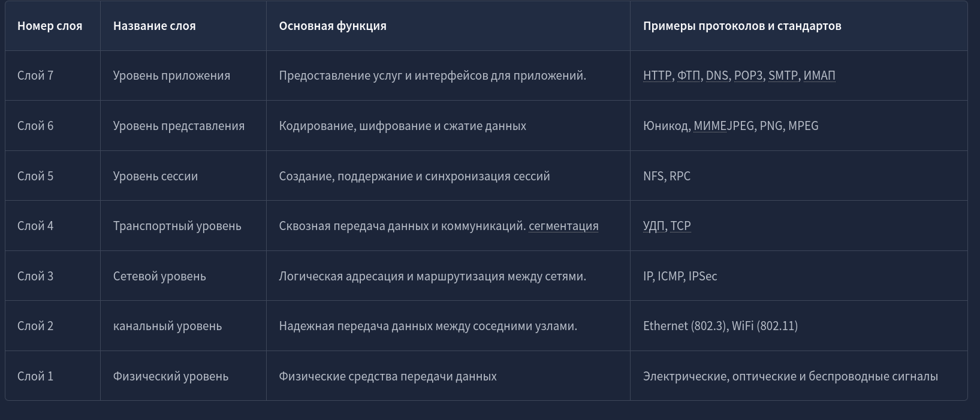This screenshot has height=420, width=980.
Task: Click the HTTP underlined term
Action: pos(657,75)
